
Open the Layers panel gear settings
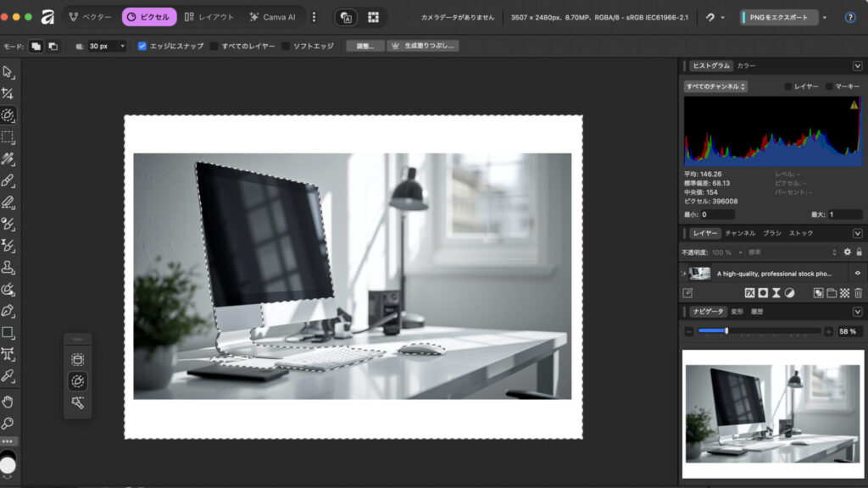click(847, 252)
